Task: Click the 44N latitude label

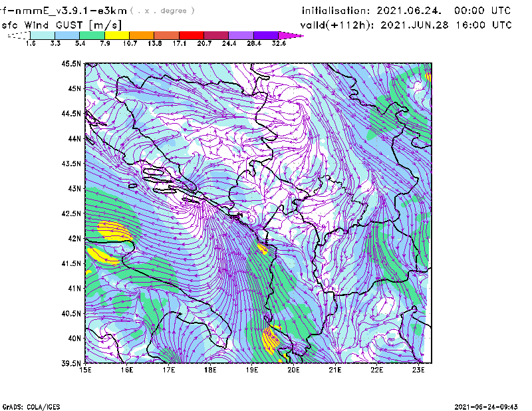Action: (74, 138)
